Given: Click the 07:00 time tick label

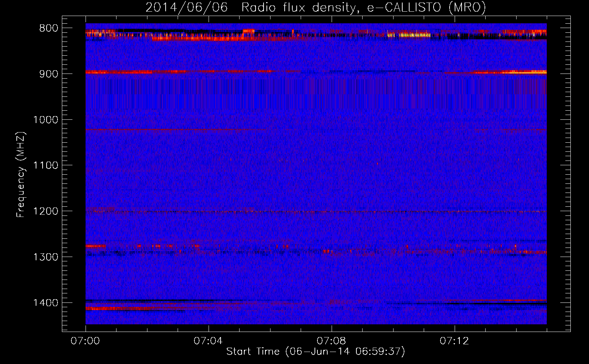Looking at the screenshot, I should pos(85,341).
